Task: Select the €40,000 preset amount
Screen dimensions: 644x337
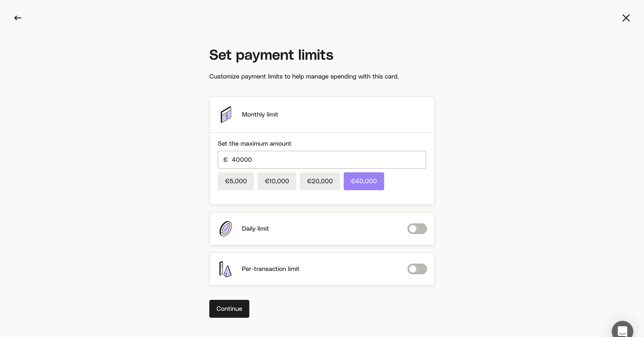Action: pyautogui.click(x=364, y=181)
